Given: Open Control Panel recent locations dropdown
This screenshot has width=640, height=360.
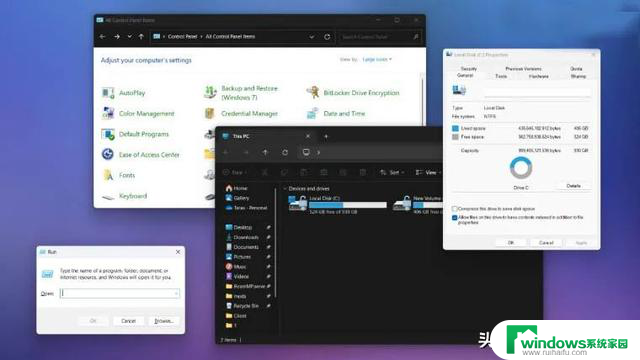Looking at the screenshot, I should (129, 37).
